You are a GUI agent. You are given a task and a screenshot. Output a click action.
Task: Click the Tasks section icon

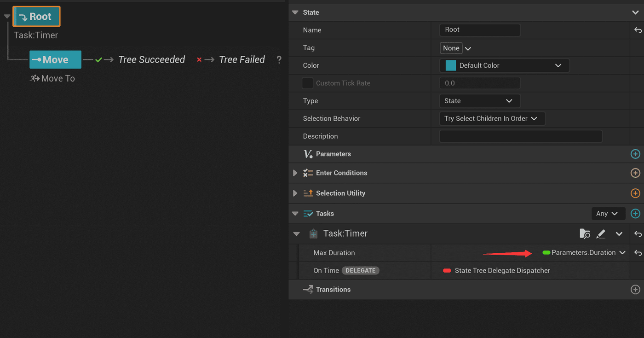click(x=308, y=214)
